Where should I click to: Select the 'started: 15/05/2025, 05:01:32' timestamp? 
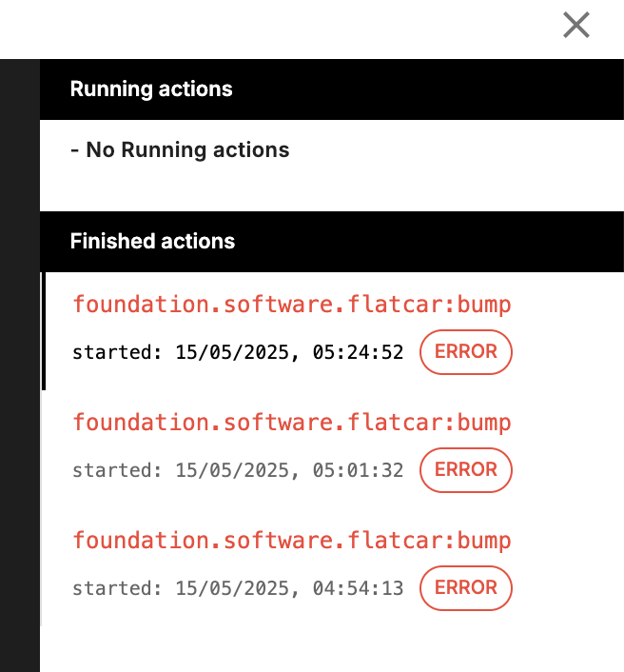(238, 470)
